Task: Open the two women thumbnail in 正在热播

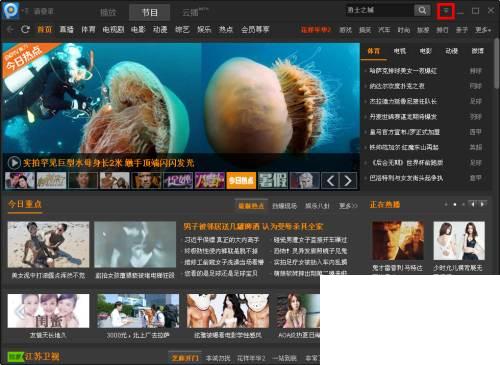Action: coord(459,240)
